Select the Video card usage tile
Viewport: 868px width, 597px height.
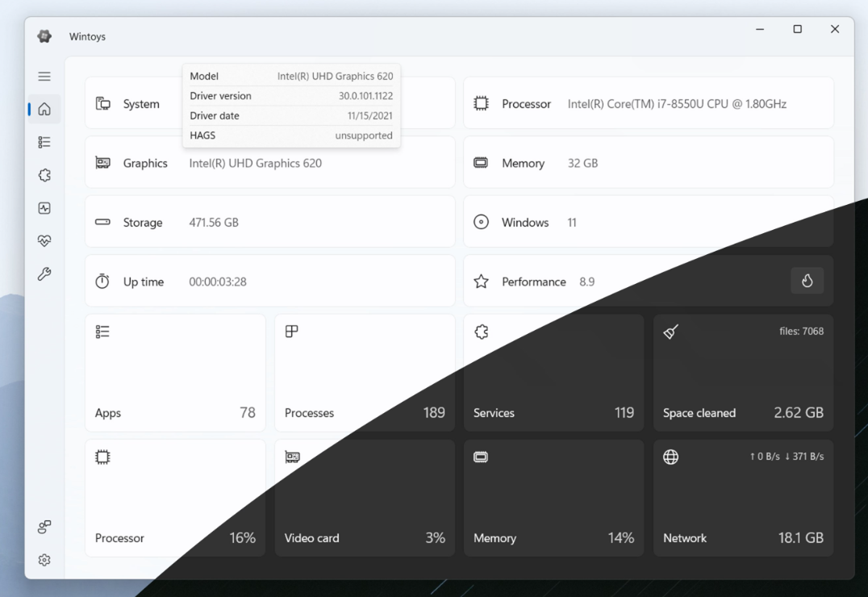click(365, 498)
